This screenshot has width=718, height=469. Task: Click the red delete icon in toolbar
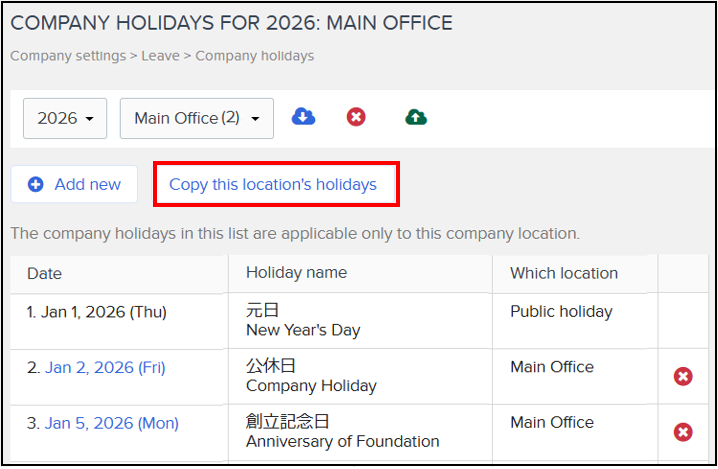click(356, 117)
